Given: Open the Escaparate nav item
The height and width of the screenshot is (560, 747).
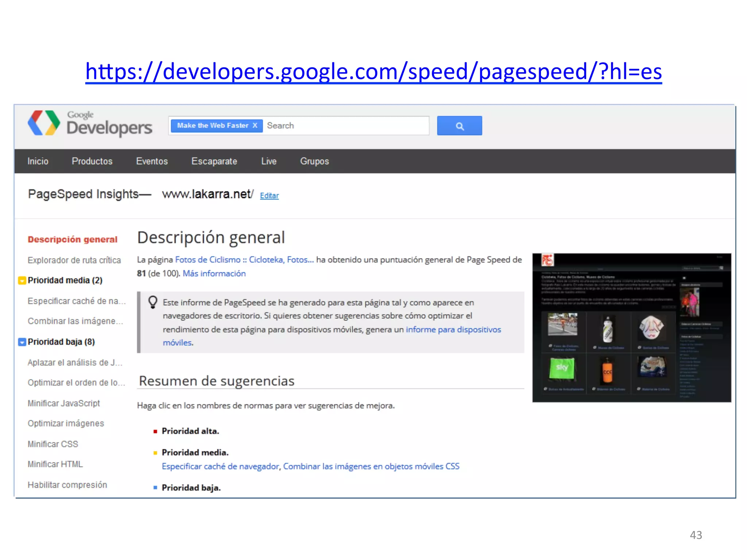Looking at the screenshot, I should [214, 161].
